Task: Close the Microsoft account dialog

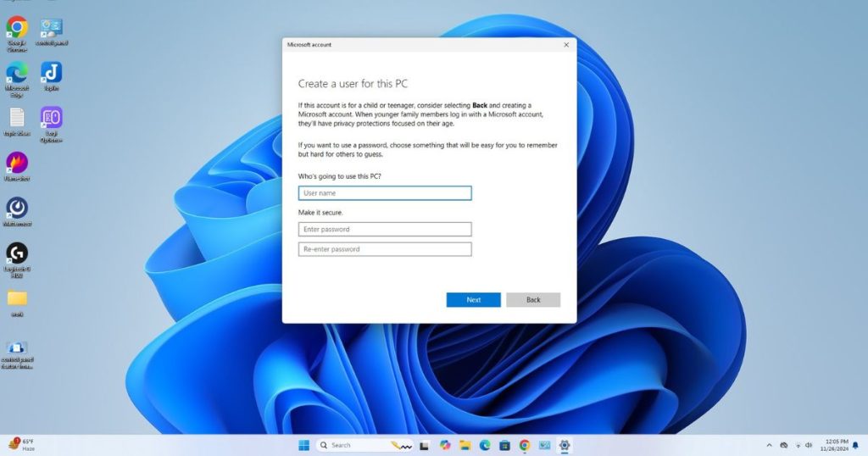Action: click(x=566, y=44)
